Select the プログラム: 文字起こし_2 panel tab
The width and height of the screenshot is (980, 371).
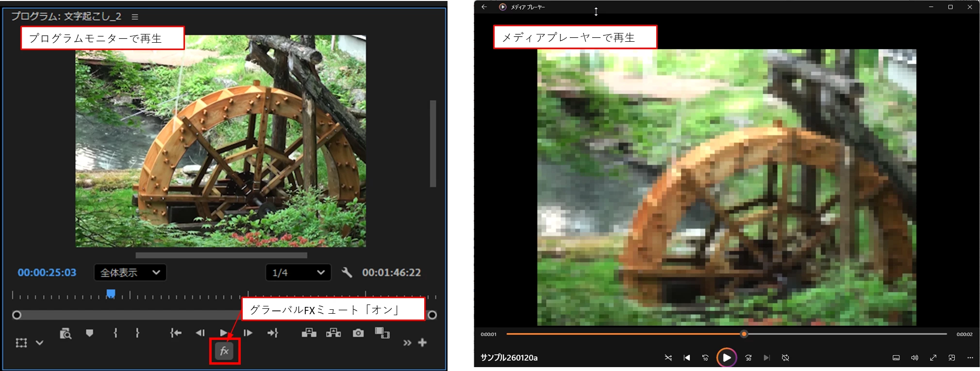(66, 16)
